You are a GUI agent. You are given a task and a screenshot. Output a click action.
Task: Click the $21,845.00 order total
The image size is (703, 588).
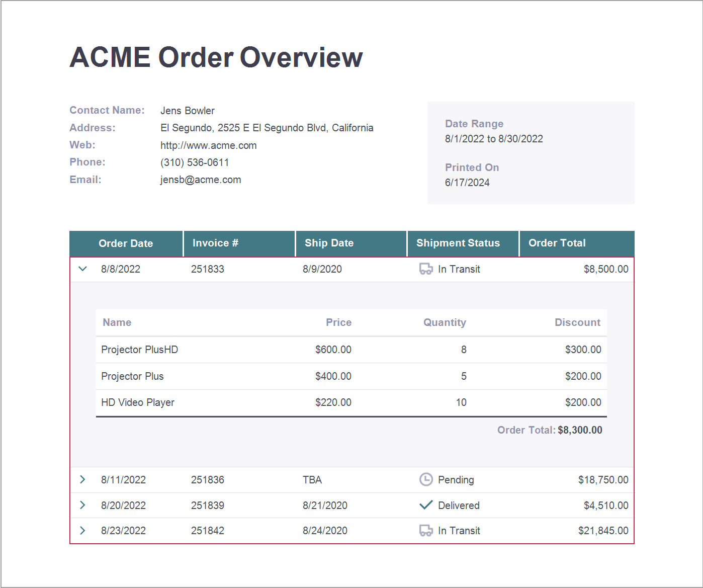click(603, 531)
